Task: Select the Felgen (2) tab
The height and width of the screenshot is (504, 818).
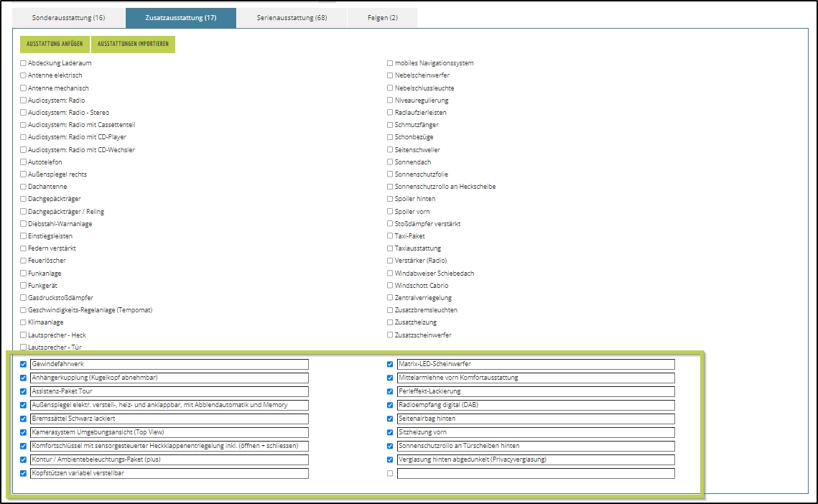Action: point(383,17)
